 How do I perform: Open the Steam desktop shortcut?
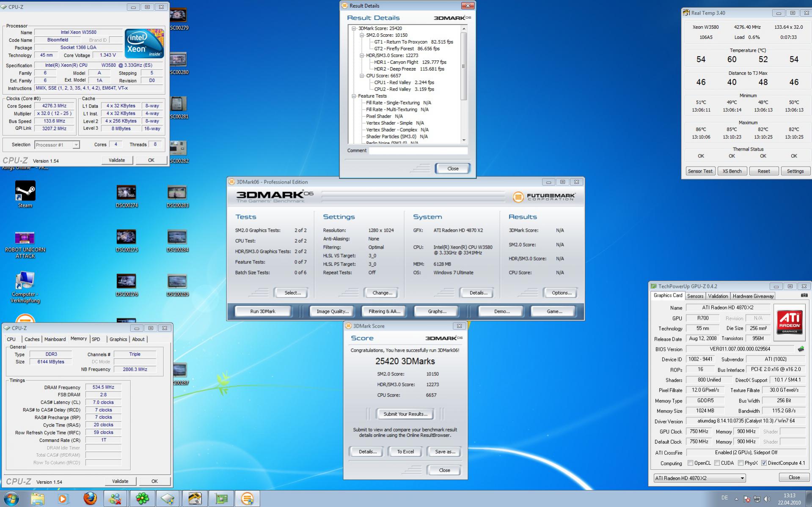point(25,192)
